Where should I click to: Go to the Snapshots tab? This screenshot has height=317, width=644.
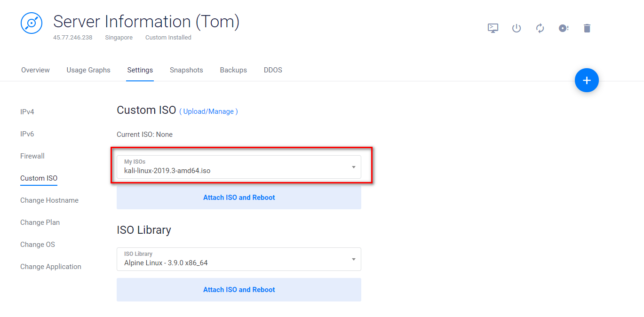(x=186, y=70)
